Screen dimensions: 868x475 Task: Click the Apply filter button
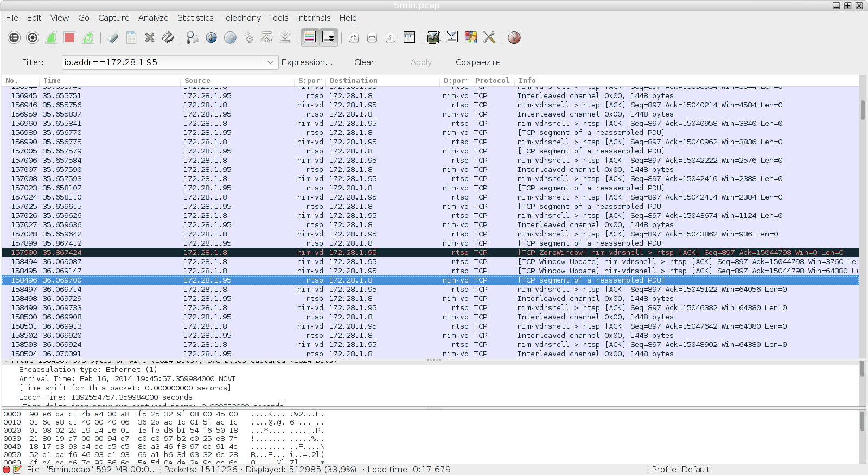pyautogui.click(x=421, y=62)
